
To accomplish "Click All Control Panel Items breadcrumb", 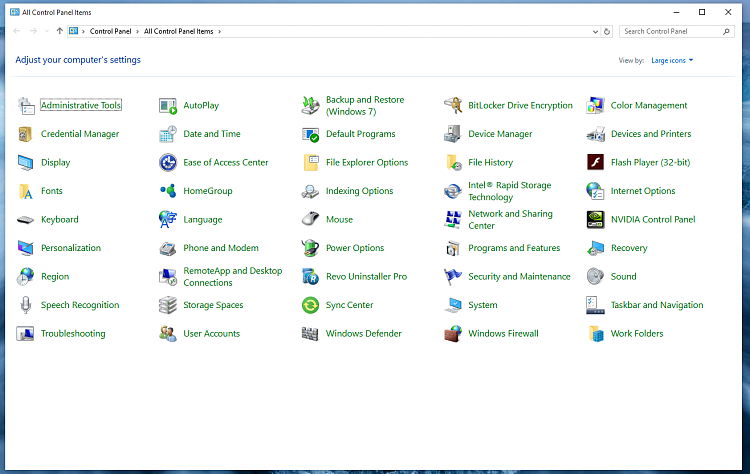I will pos(178,32).
